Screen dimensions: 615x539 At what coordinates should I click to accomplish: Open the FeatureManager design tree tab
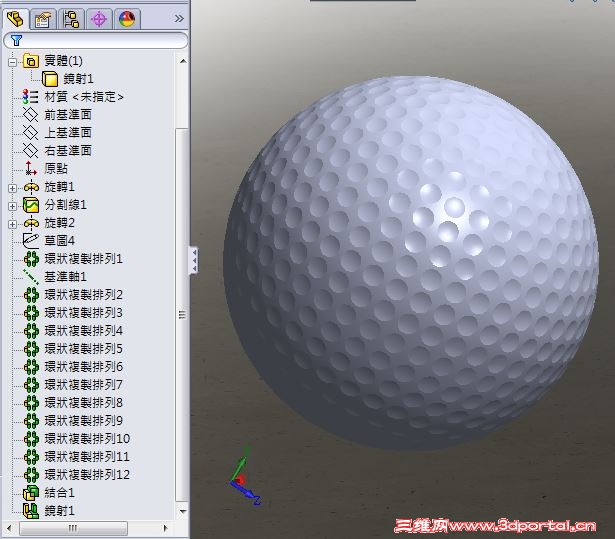15,18
